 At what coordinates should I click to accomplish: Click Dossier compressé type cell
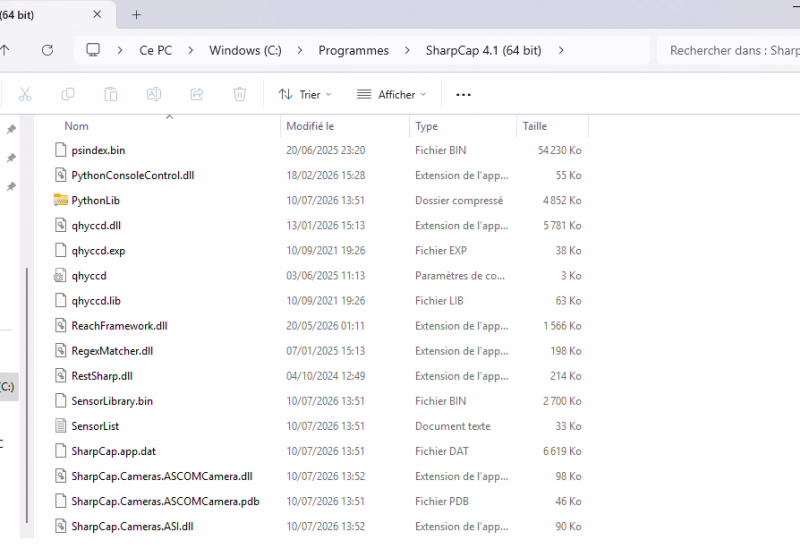(459, 201)
